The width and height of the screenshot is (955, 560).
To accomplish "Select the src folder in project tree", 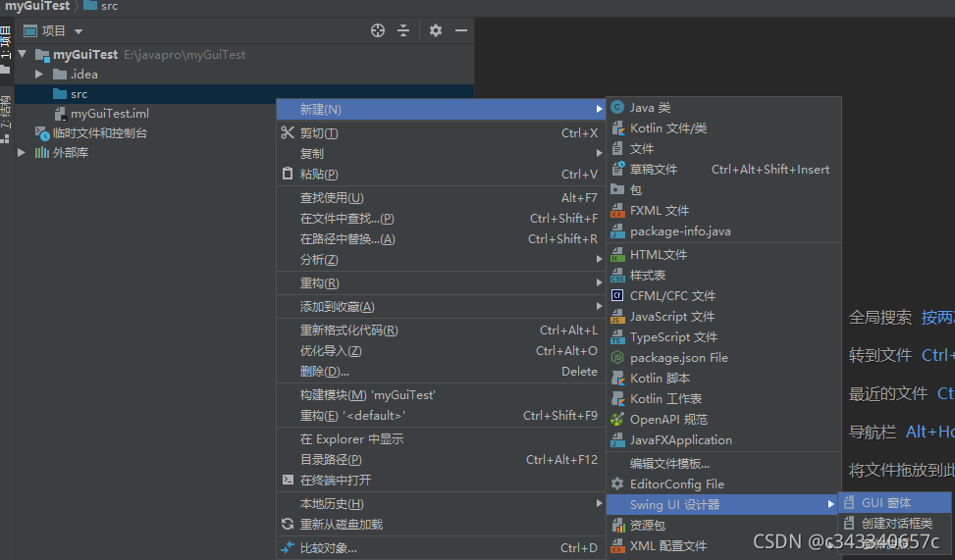I will [x=244, y=94].
